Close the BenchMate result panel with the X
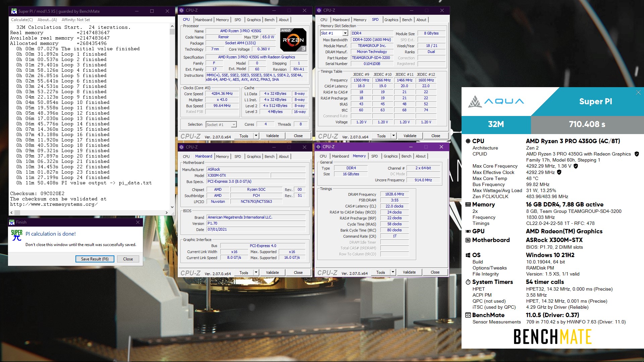This screenshot has height=362, width=644. point(638,93)
